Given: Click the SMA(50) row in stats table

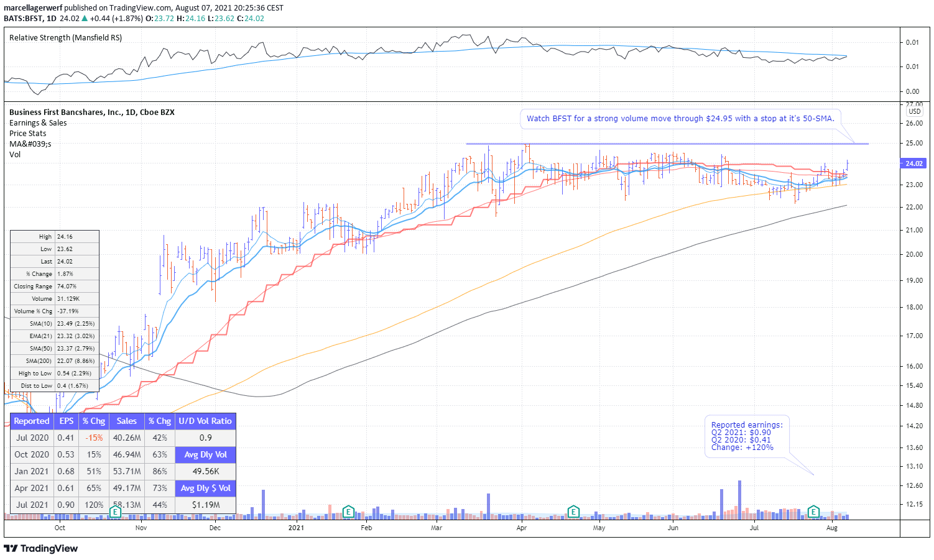Looking at the screenshot, I should [55, 349].
